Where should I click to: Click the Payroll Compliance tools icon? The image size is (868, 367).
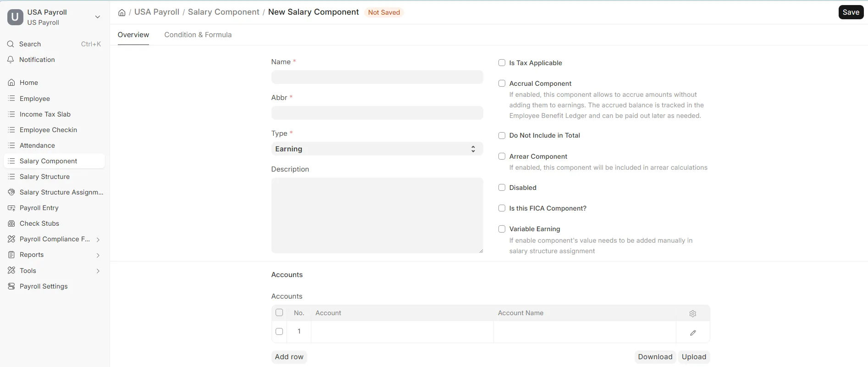[11, 239]
